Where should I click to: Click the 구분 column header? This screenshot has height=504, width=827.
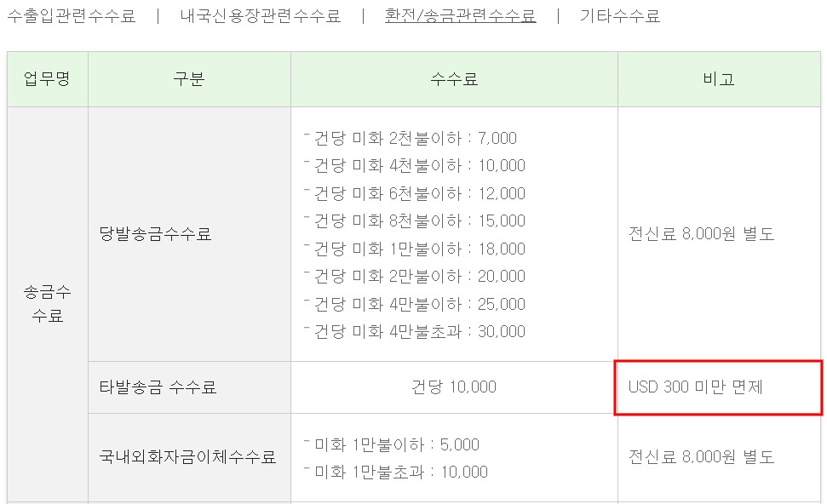(x=189, y=79)
